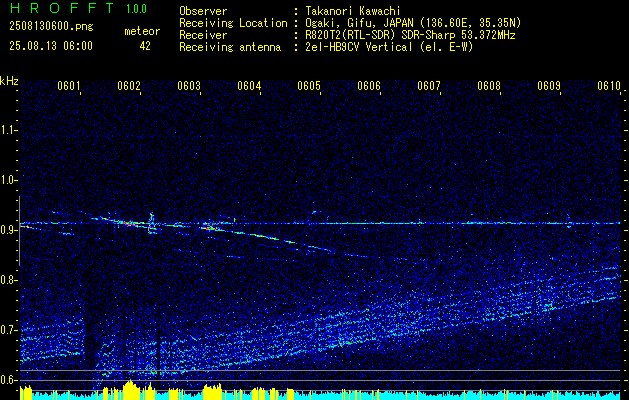Click the 0610 time marker

coord(609,86)
